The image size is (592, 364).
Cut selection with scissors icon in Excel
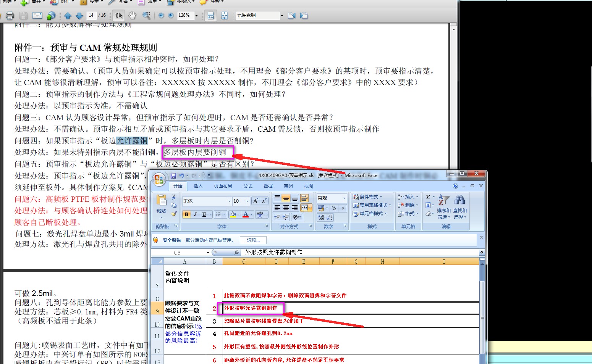174,197
